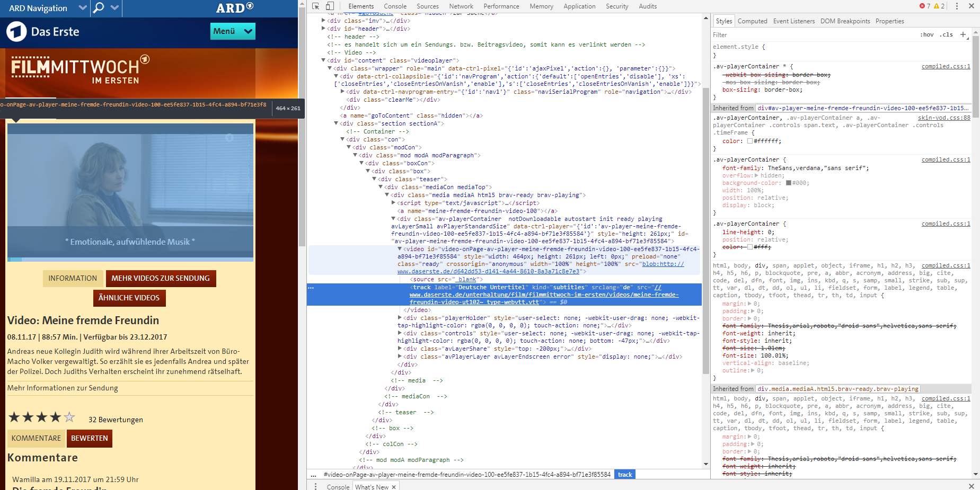Open the skin-vod.css:88 source link
The image size is (980, 490).
(944, 118)
